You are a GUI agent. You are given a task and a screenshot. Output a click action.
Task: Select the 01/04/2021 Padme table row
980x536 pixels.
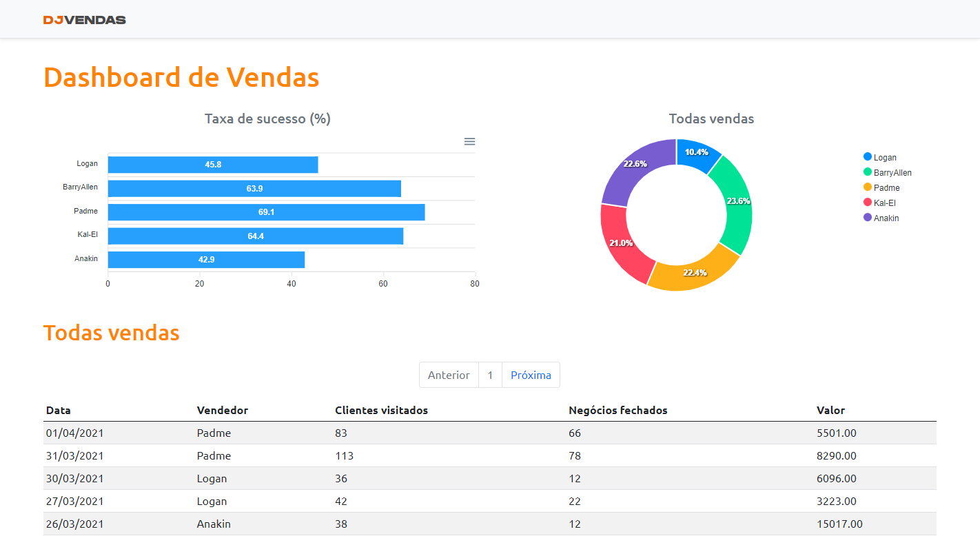276,433
